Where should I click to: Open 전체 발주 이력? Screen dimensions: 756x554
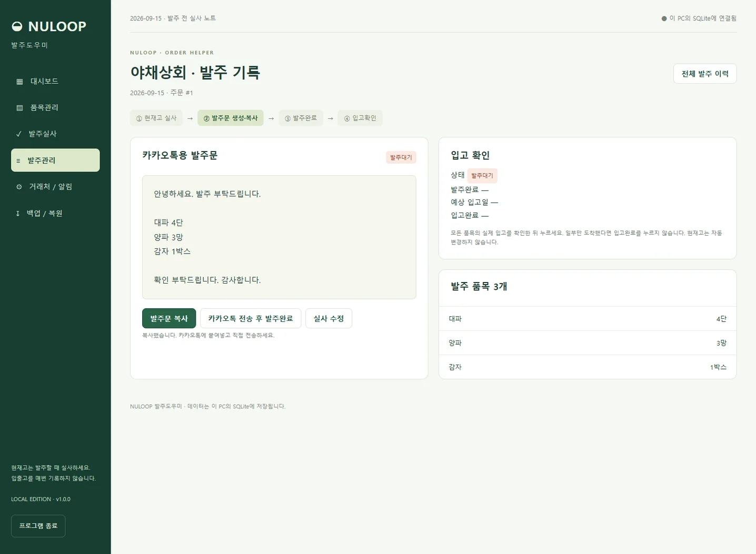point(705,74)
